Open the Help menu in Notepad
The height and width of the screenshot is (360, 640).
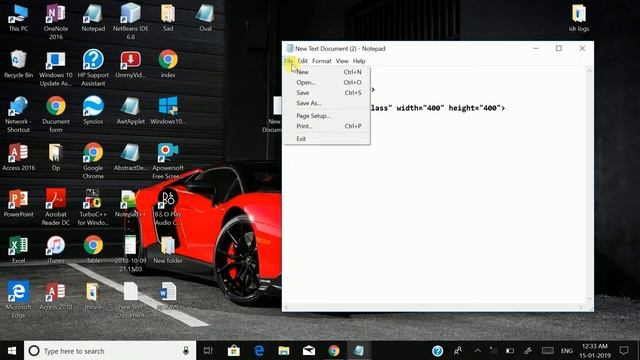click(359, 61)
